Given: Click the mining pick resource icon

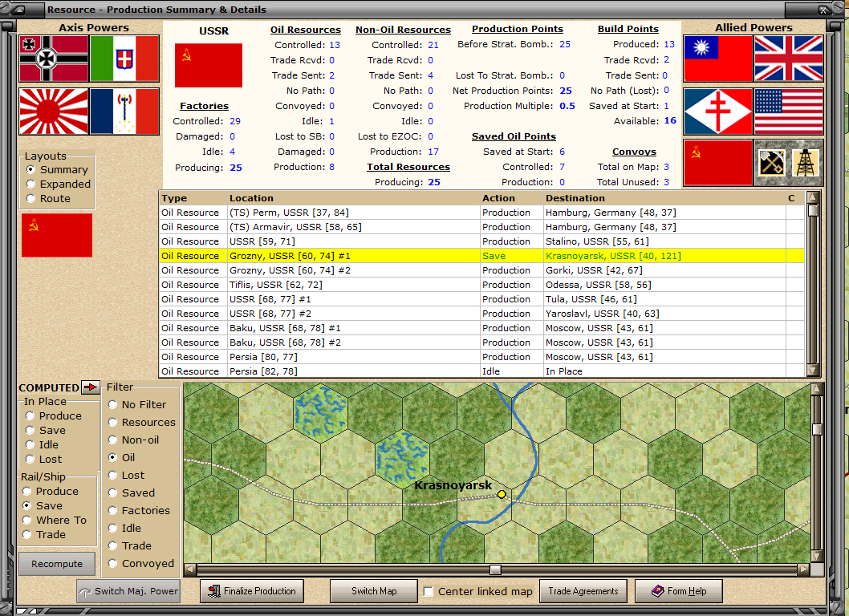Looking at the screenshot, I should click(x=772, y=162).
